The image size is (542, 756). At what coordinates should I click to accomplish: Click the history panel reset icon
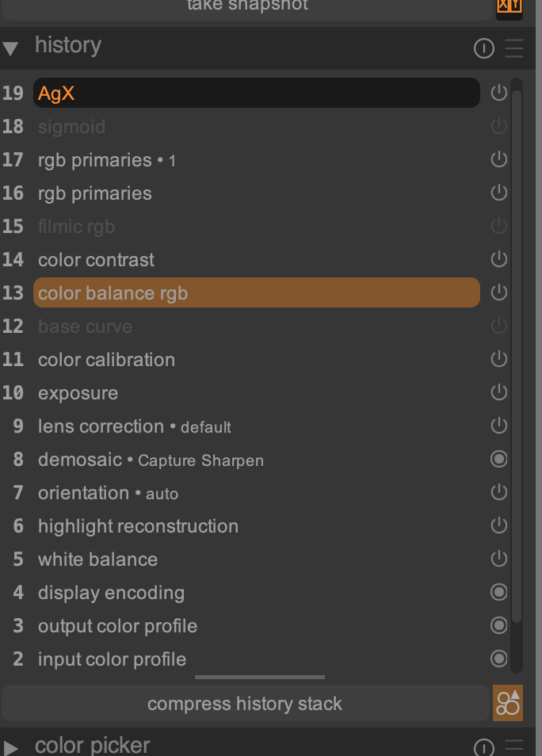tap(483, 49)
